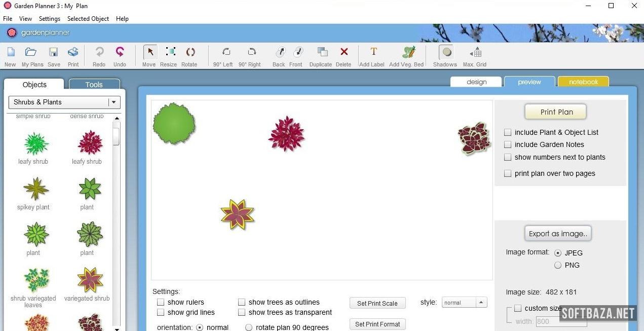Select the Resize tool

(x=170, y=52)
